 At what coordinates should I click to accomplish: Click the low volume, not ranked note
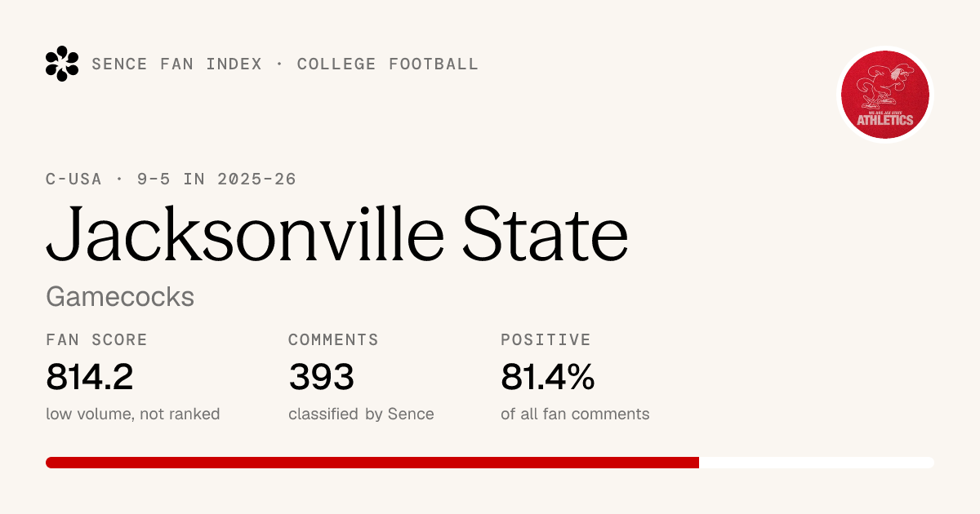133,414
